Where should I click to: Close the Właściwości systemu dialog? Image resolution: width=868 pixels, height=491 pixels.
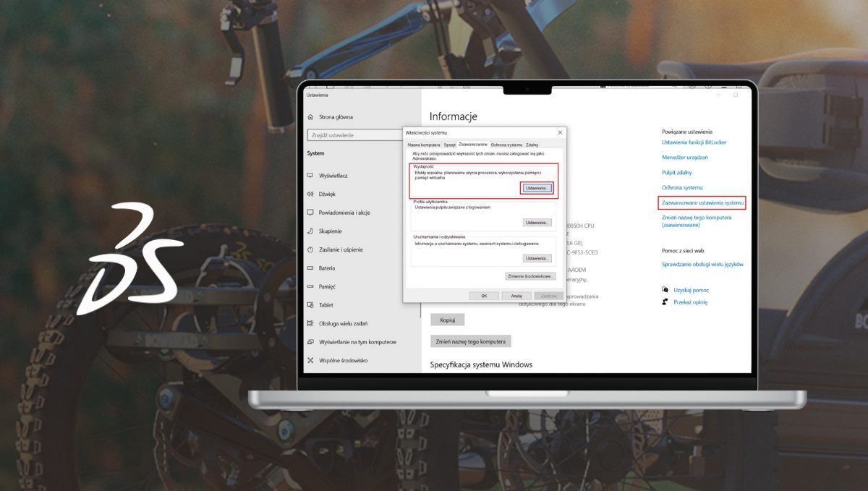[x=560, y=133]
